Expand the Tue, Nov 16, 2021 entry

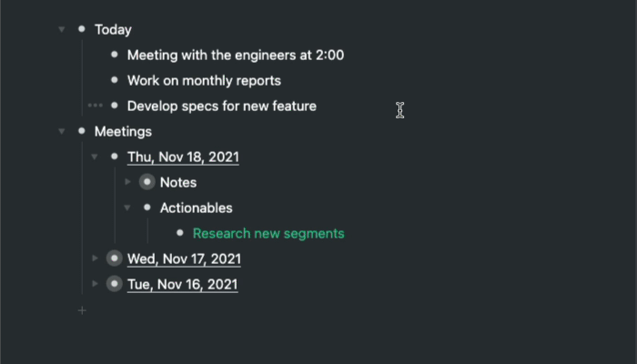tap(95, 284)
